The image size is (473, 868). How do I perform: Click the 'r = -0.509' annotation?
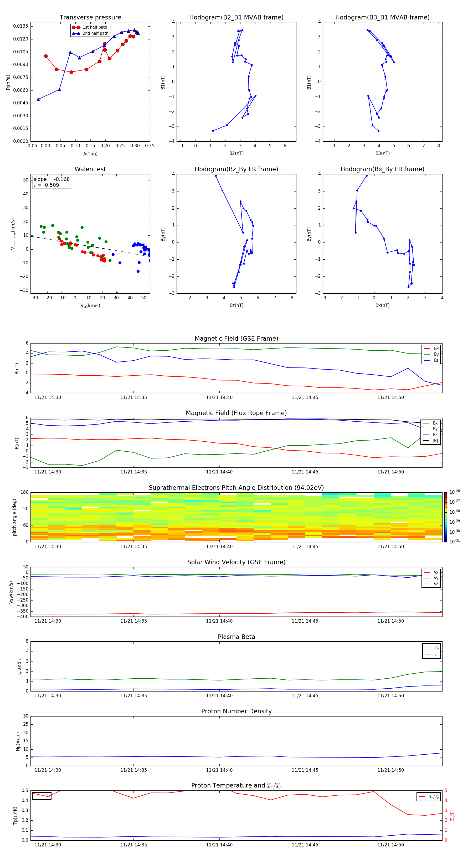(47, 185)
